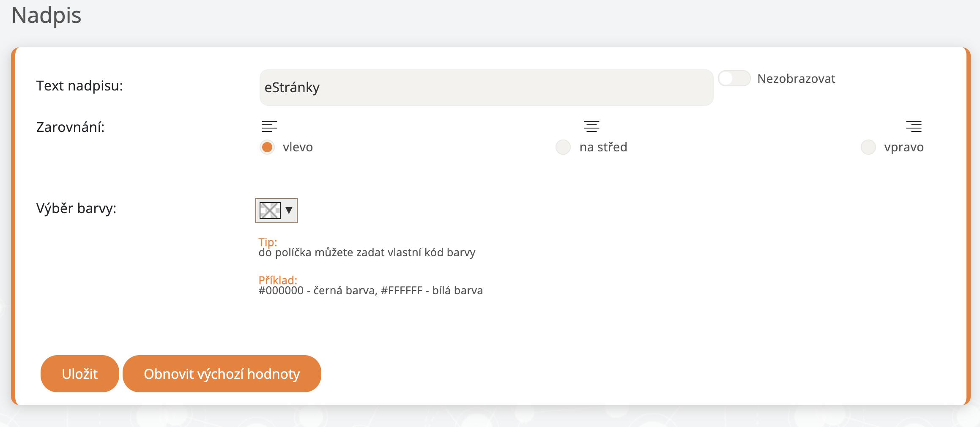Viewport: 980px width, 427px height.
Task: Click the 'Zarovnání:' label
Action: click(70, 127)
